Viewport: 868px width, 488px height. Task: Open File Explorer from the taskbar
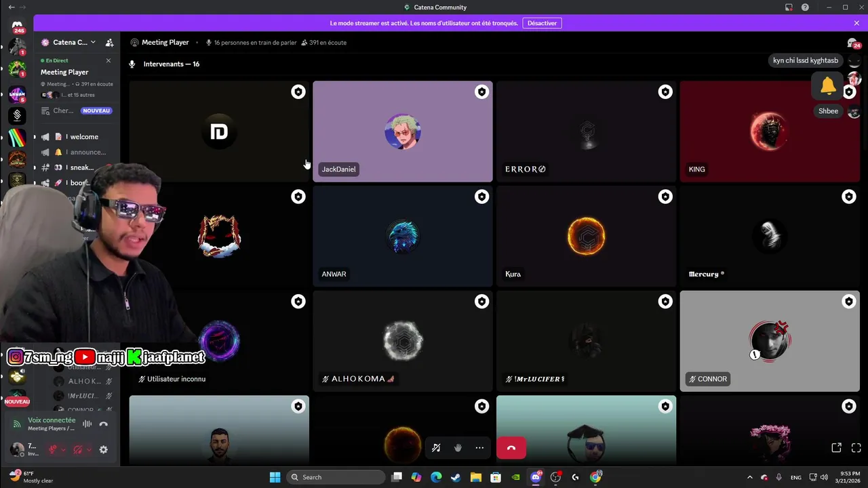tap(475, 477)
